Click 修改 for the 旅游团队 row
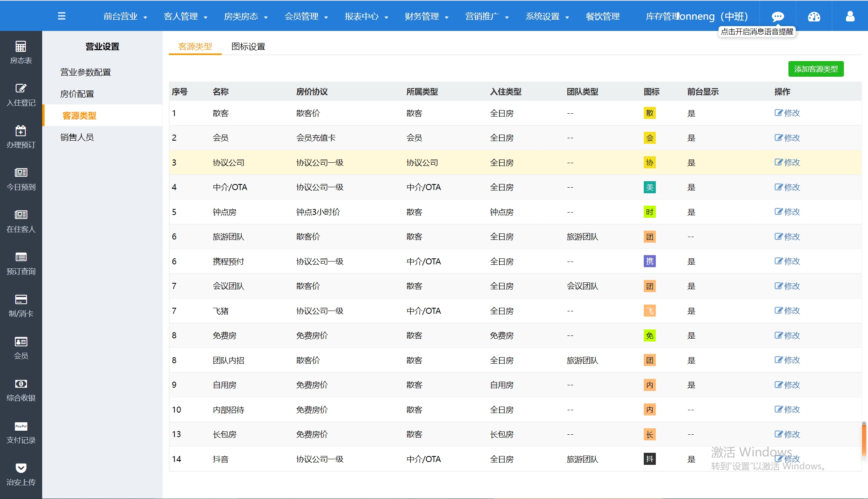868x499 pixels. pos(787,237)
